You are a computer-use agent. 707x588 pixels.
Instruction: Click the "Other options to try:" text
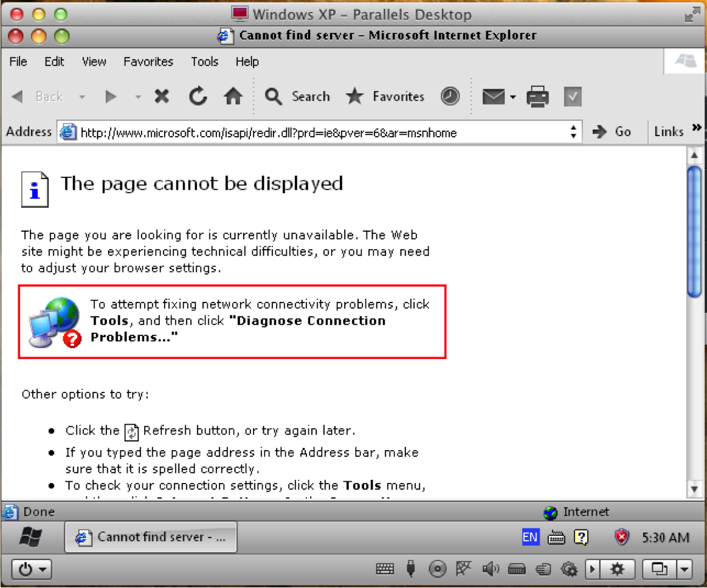point(85,394)
